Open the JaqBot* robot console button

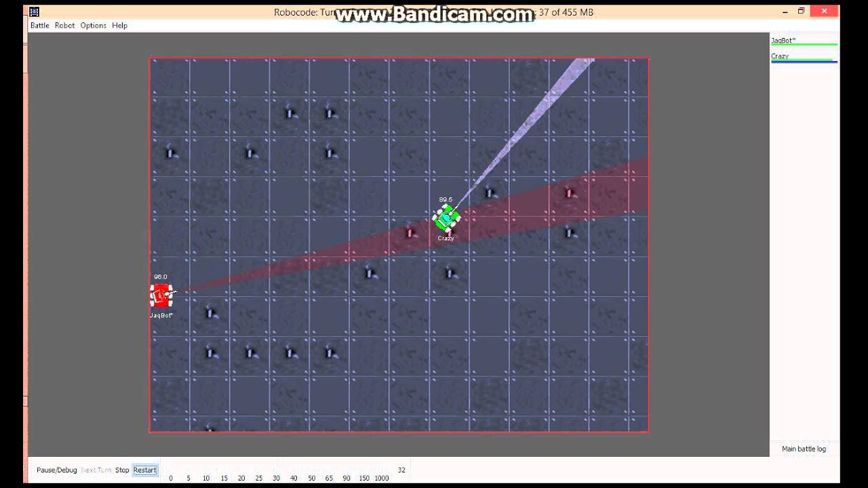click(804, 41)
